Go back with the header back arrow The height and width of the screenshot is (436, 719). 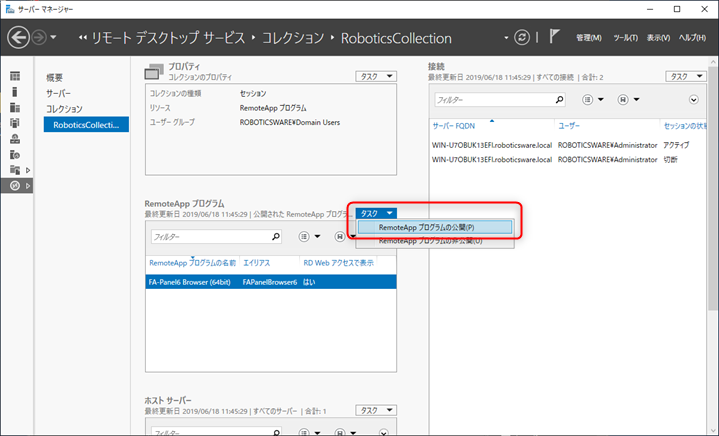tap(18, 37)
